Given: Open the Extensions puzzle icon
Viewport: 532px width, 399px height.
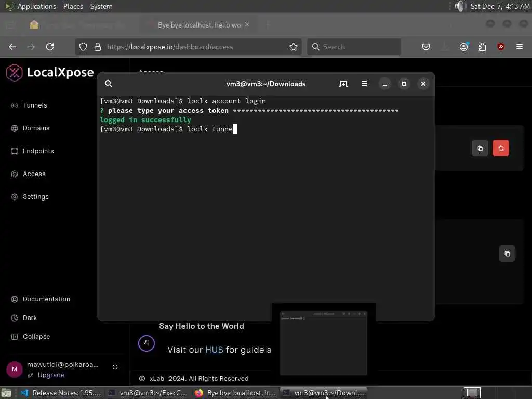Looking at the screenshot, I should [482, 47].
